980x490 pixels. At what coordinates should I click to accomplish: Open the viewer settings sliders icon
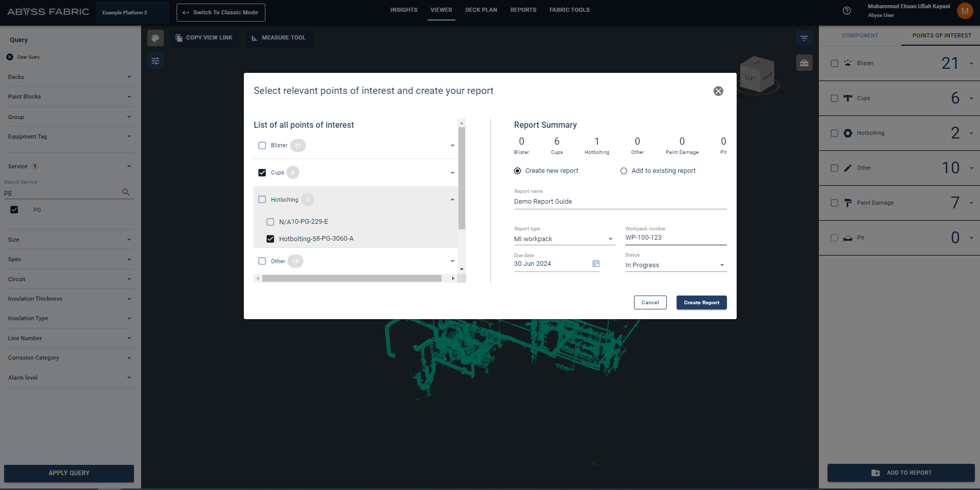point(156,61)
